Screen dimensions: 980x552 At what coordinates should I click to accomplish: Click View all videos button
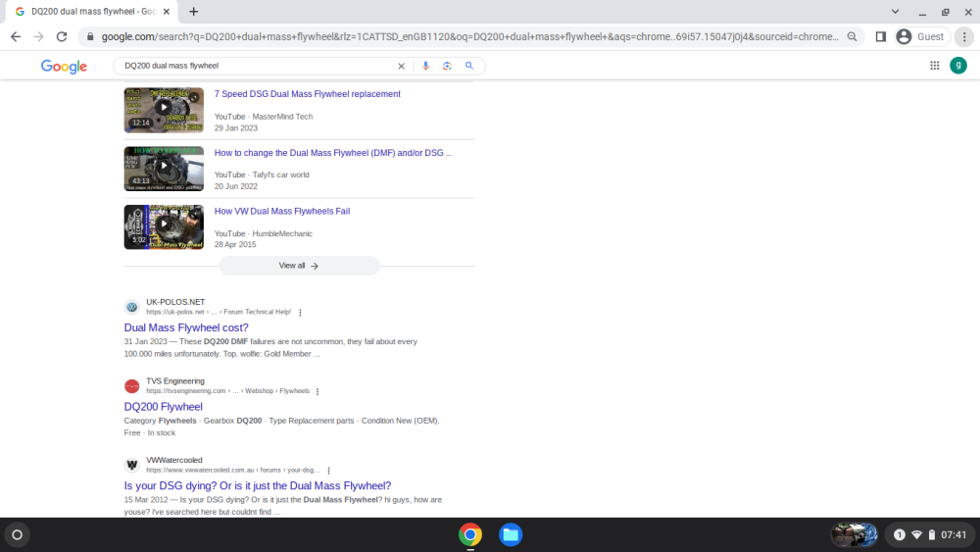[299, 266]
